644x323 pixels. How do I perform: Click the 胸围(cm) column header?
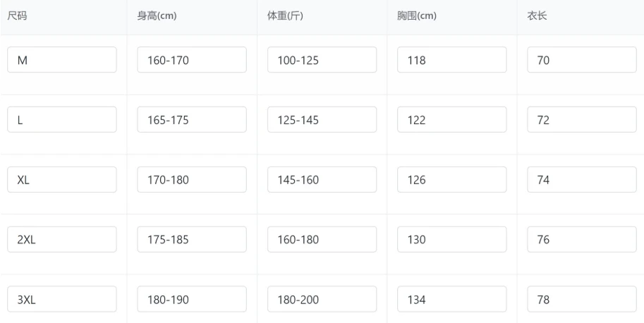point(416,16)
